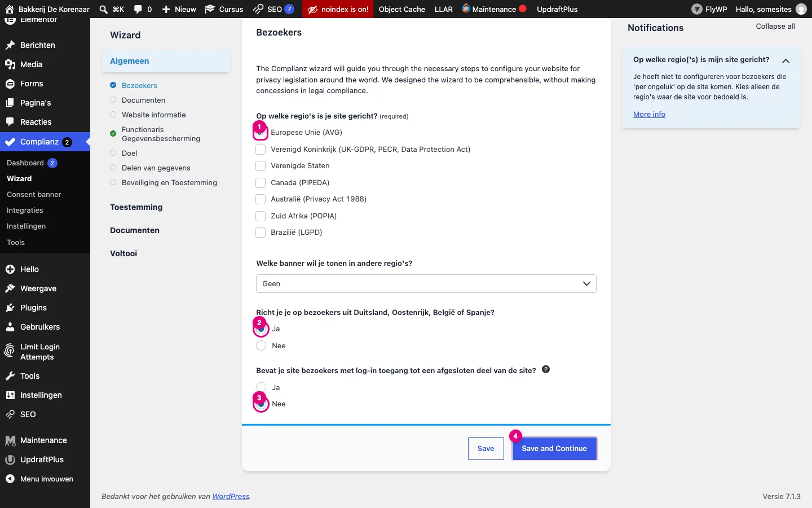Open the Limit Login Attempts icon
The height and width of the screenshot is (508, 812).
click(x=10, y=351)
